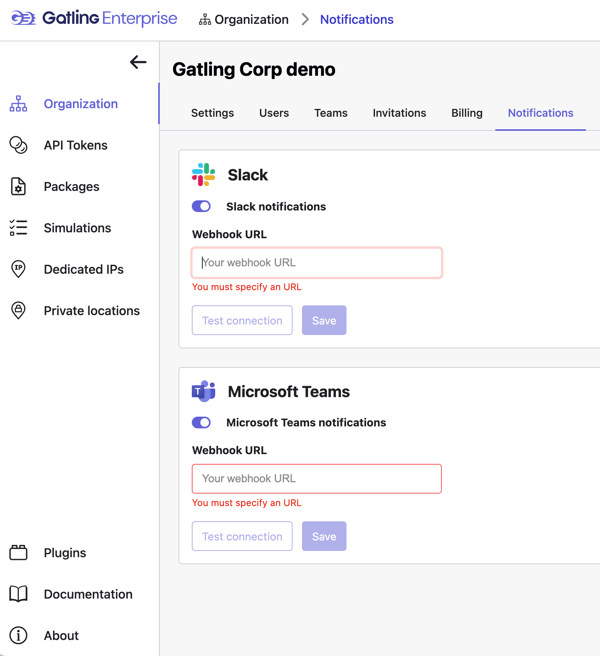Click the Slack URL error message

[x=246, y=287]
